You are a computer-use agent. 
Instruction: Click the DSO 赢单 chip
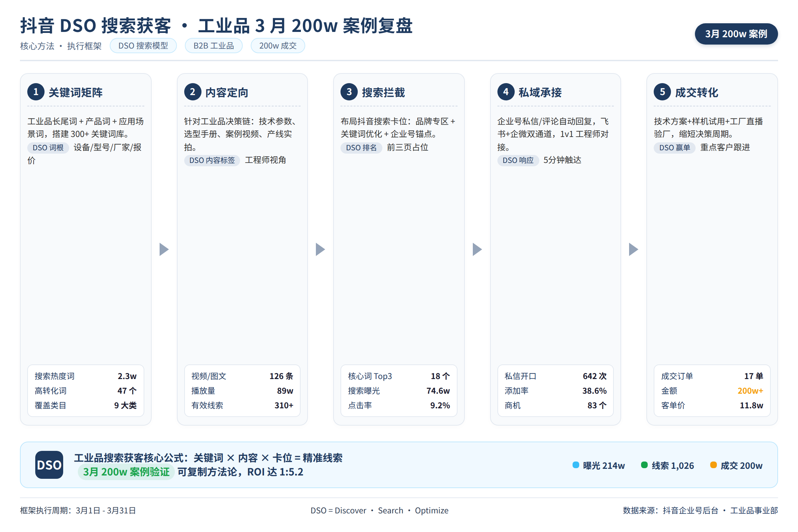(675, 148)
